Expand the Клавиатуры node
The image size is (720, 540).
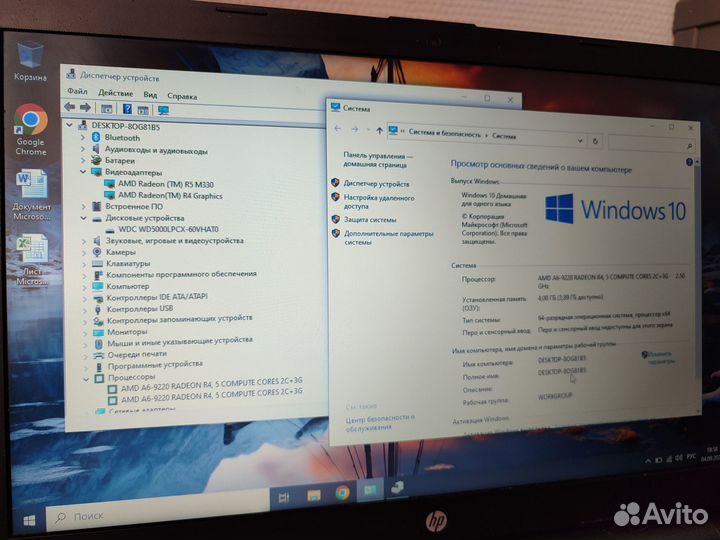coord(85,263)
